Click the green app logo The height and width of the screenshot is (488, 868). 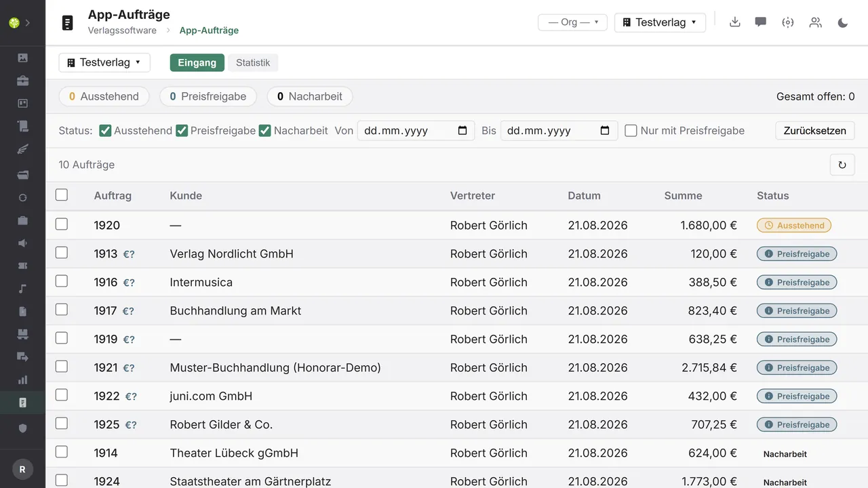[14, 22]
